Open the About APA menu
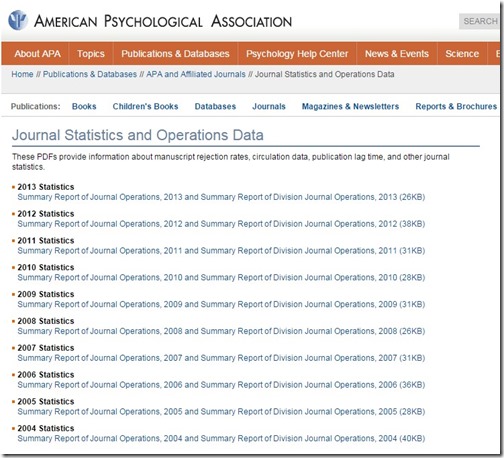Image resolution: width=504 pixels, height=458 pixels. click(37, 54)
